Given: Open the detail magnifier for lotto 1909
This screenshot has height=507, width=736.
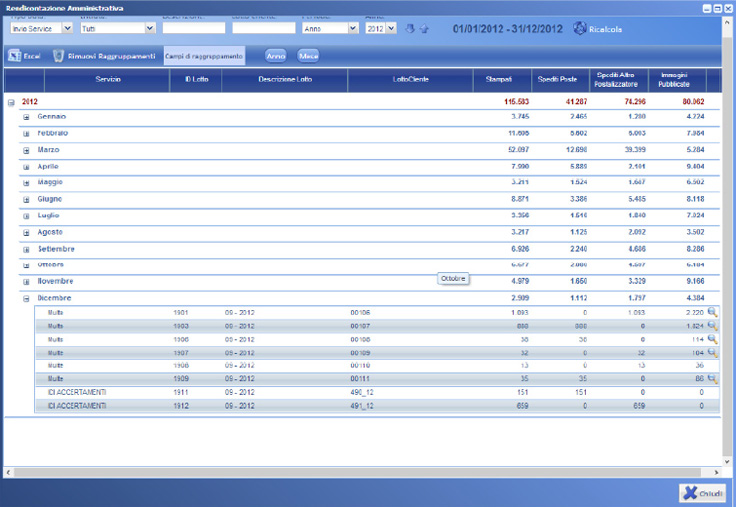Looking at the screenshot, I should pyautogui.click(x=713, y=378).
